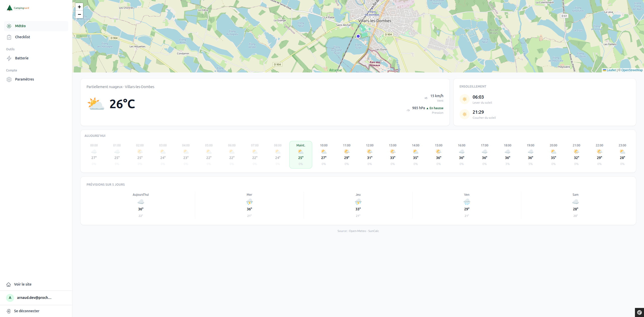Screen dimensions: 644x317
Task: Open the Checklist sidebar item
Action: 36,37
